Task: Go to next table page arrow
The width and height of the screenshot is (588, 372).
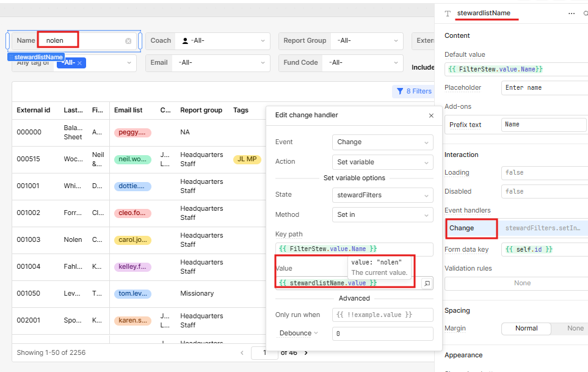Action: [x=307, y=353]
